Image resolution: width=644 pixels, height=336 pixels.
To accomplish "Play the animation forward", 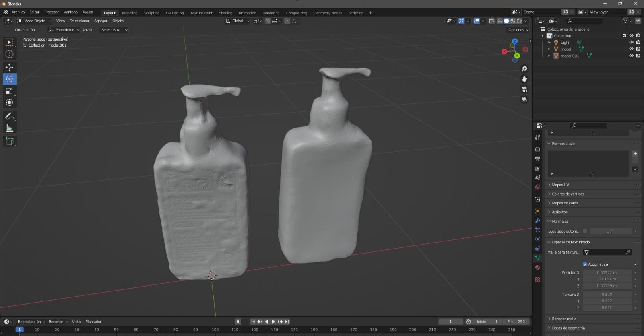I will pyautogui.click(x=273, y=322).
